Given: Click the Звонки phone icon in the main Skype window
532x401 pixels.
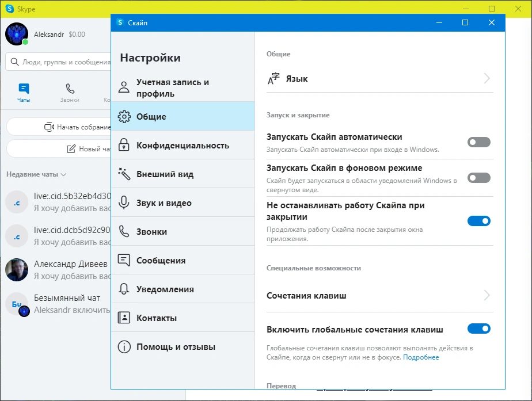Looking at the screenshot, I should 70,89.
